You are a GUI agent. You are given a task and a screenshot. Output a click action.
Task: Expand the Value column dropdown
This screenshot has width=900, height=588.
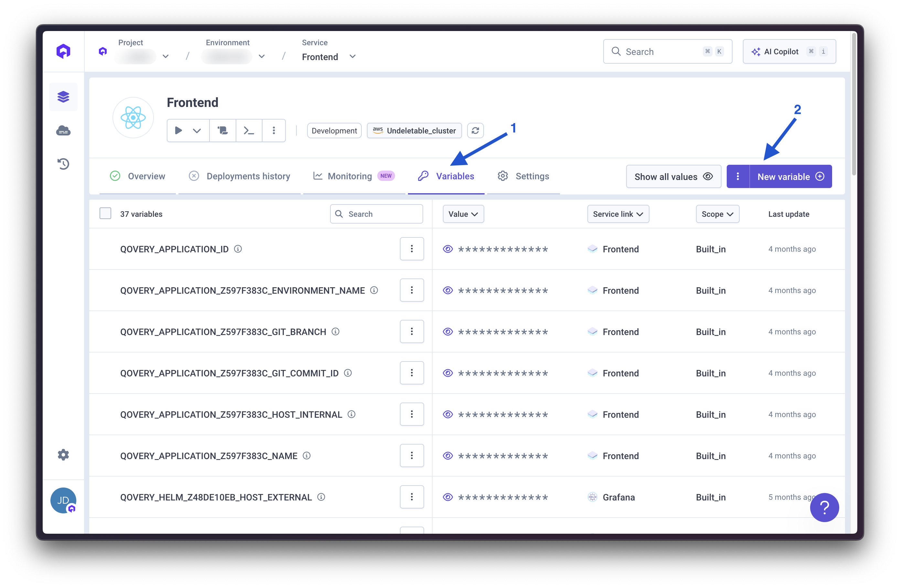463,214
